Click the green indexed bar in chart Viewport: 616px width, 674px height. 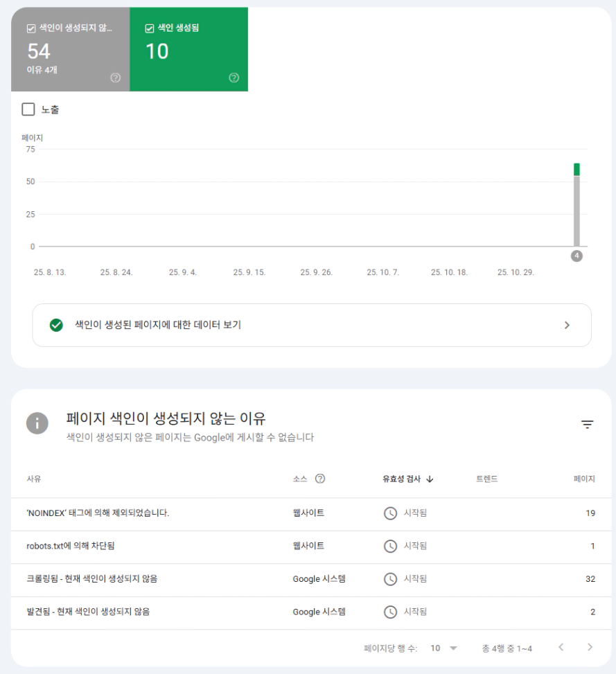pyautogui.click(x=577, y=170)
